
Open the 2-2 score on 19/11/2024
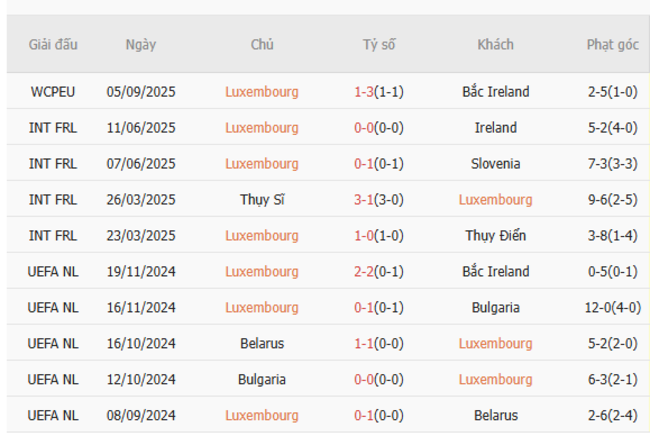[364, 272]
